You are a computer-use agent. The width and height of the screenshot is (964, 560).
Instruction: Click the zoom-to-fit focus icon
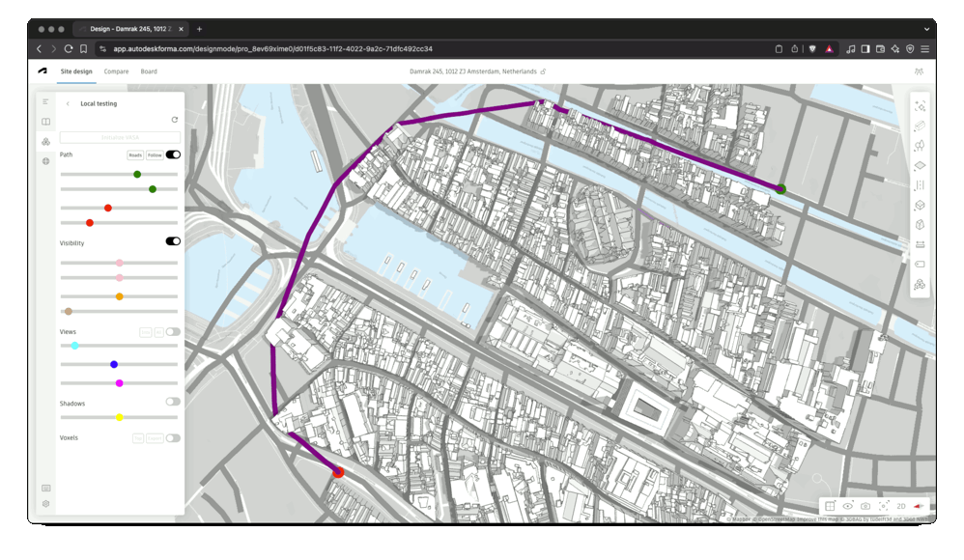point(884,506)
